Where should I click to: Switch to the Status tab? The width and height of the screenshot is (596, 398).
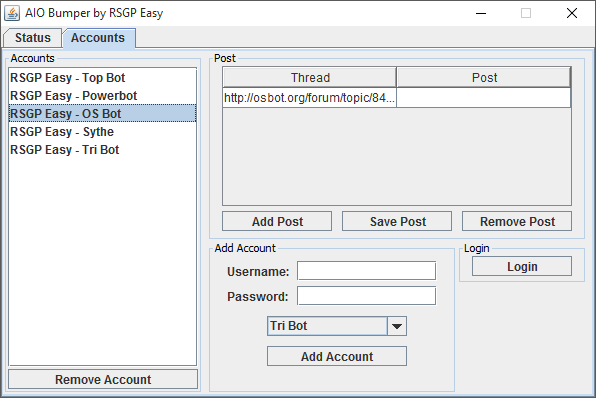pos(32,38)
